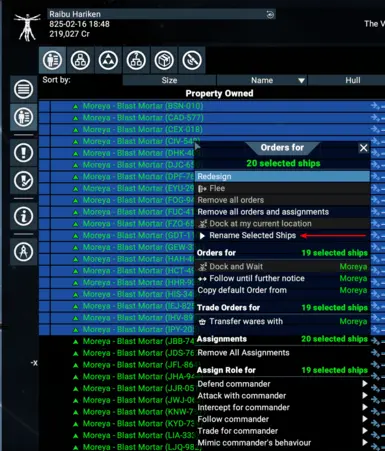The width and height of the screenshot is (385, 451).
Task: Select Property Owned icon in left sidebar
Action: [23, 117]
